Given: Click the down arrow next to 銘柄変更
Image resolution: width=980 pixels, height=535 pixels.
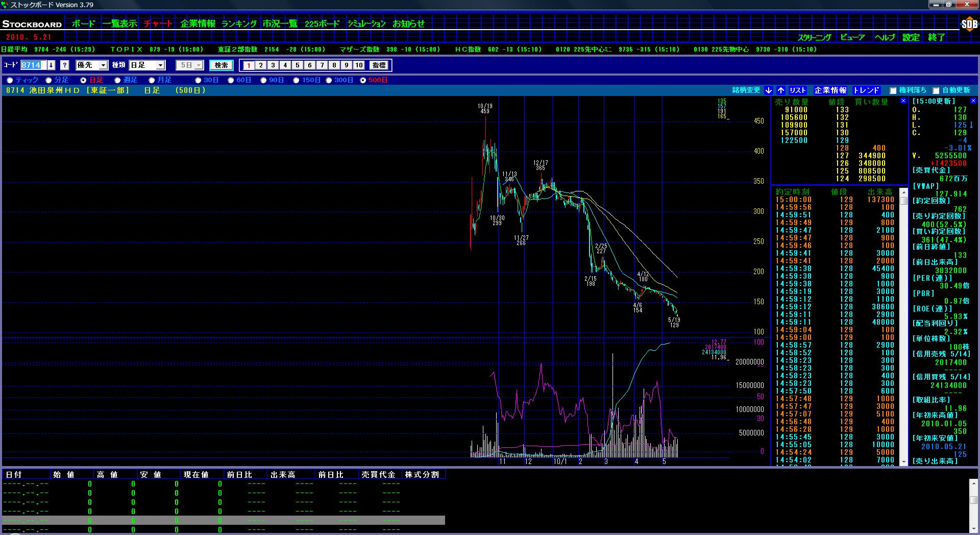Looking at the screenshot, I should pyautogui.click(x=769, y=90).
